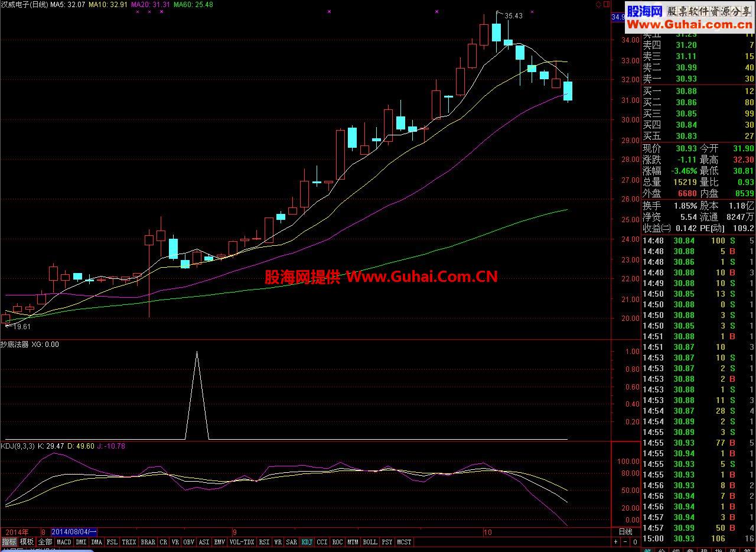Screen dimensions: 756x552
Task: Click the 卖四 31.20 order row
Action: (x=698, y=45)
